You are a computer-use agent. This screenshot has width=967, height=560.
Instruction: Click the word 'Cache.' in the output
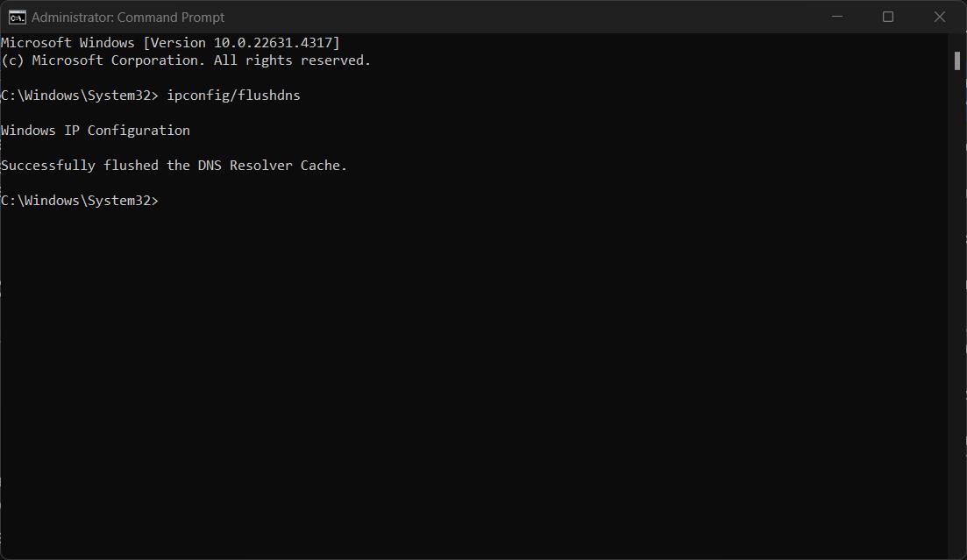point(324,166)
